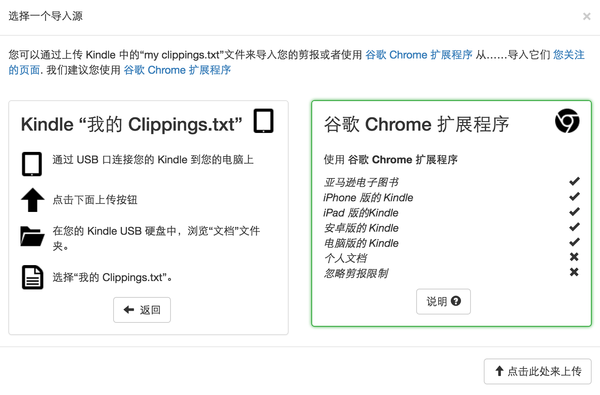
Task: Click the tablet icon beside Kindle Clippings heading
Action: (264, 121)
